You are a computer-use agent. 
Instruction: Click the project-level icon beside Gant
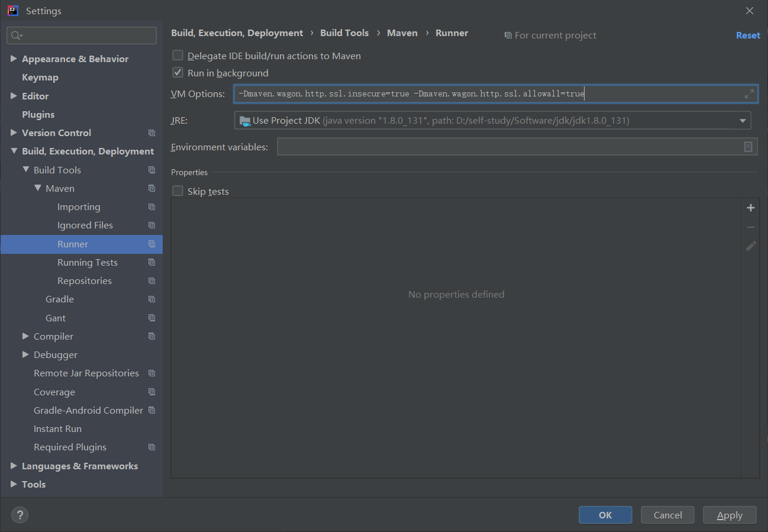click(151, 318)
